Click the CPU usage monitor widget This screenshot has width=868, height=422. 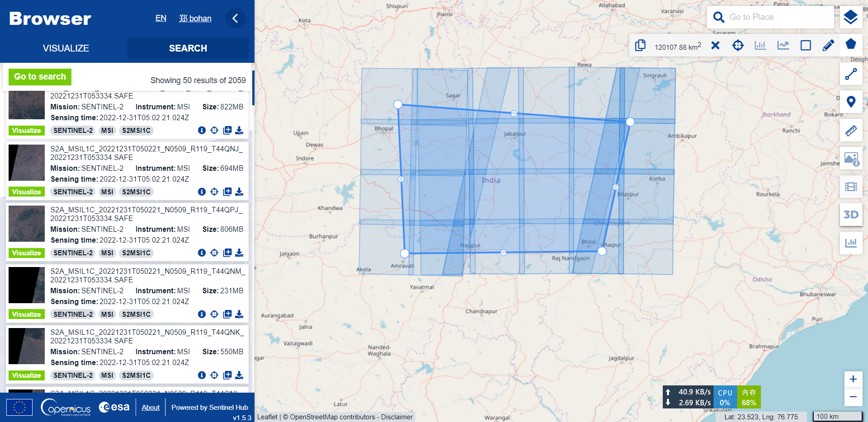coord(725,398)
